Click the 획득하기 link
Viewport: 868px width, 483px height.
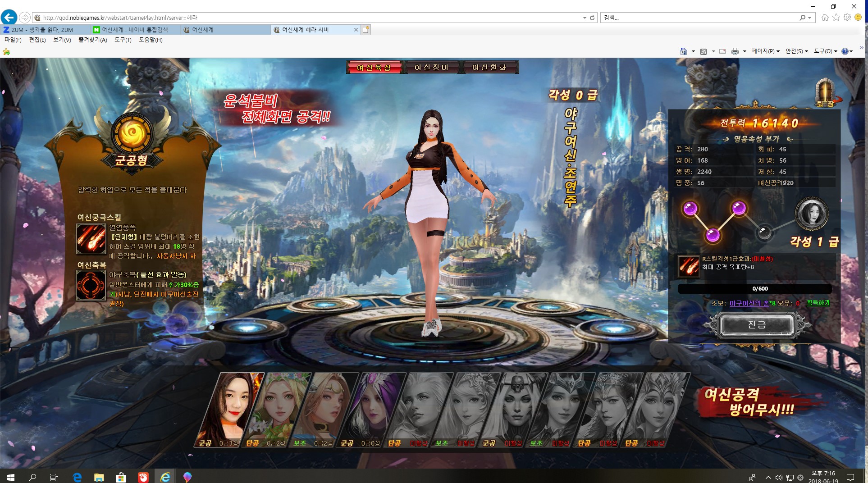(x=818, y=303)
